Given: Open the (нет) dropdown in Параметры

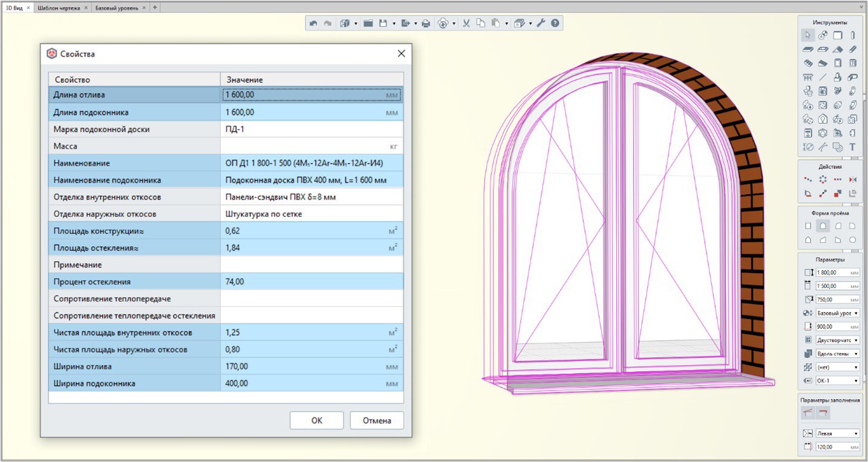Looking at the screenshot, I should [838, 367].
